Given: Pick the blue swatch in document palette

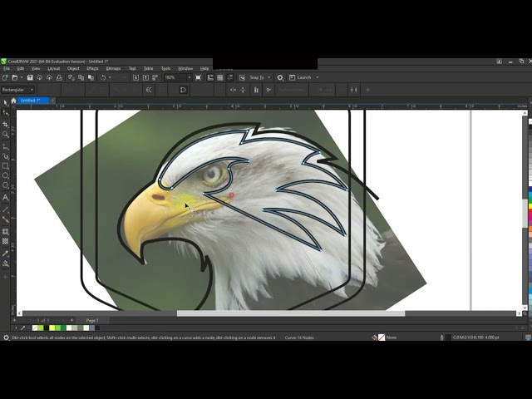Looking at the screenshot, I should (x=92, y=328).
